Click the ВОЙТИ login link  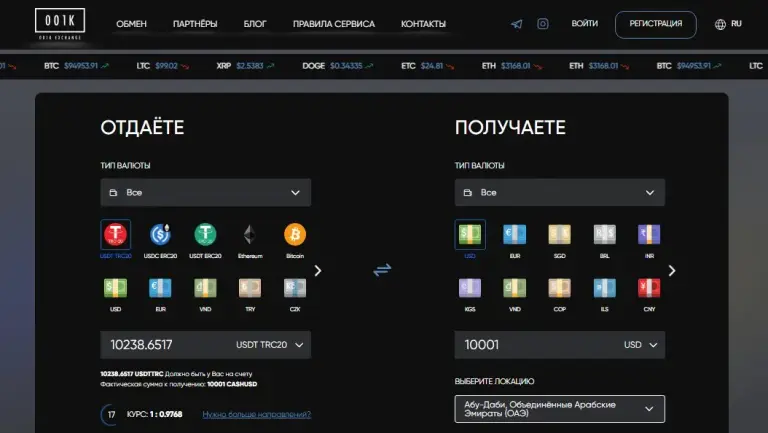pyautogui.click(x=584, y=24)
